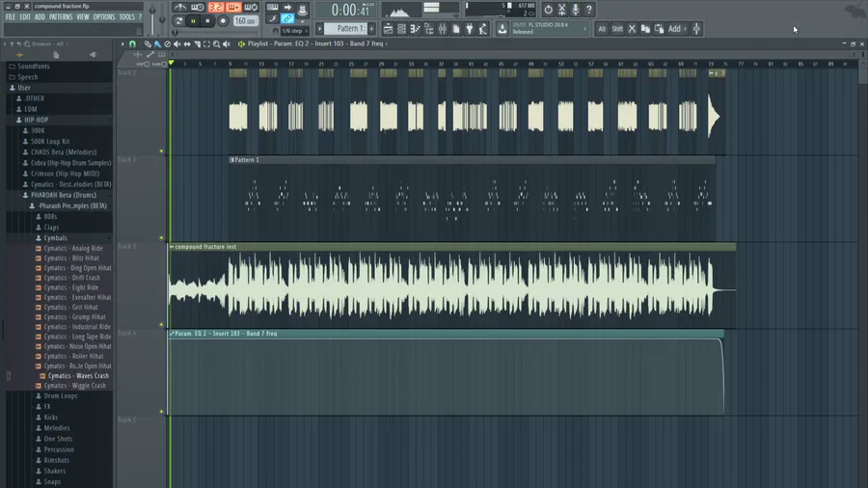Screen dimensions: 868x488
Task: Expand the FL STUDIO 20.8.4 news panel
Action: pos(549,28)
